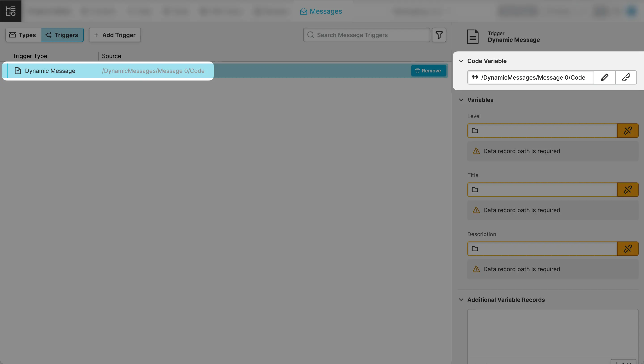Focus the Search Message Triggers field

pos(370,35)
